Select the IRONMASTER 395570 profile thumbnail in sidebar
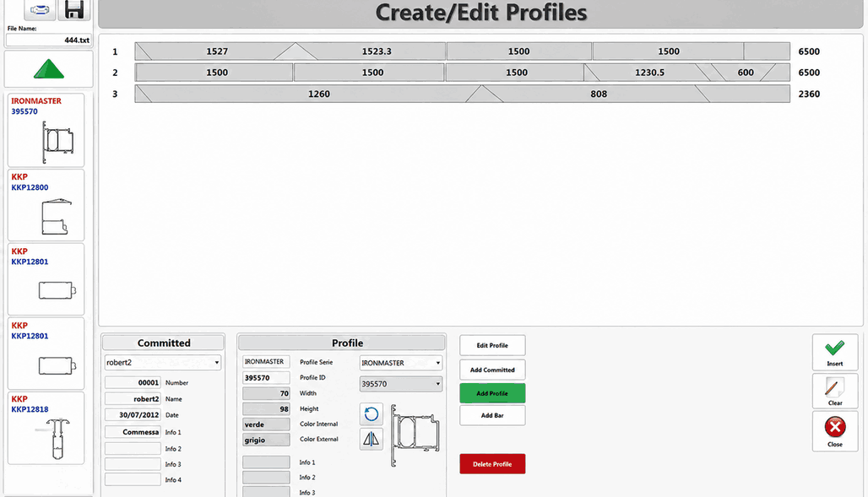Screen dimensions: 868x497 tap(46, 130)
